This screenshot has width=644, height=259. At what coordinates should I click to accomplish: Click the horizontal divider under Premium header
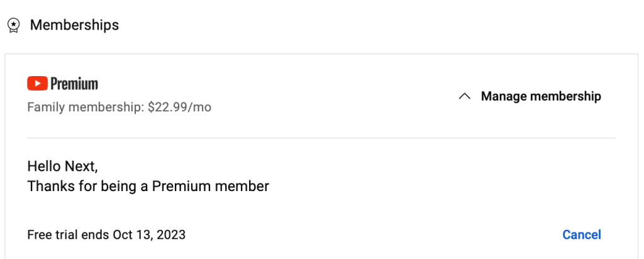pos(321,138)
